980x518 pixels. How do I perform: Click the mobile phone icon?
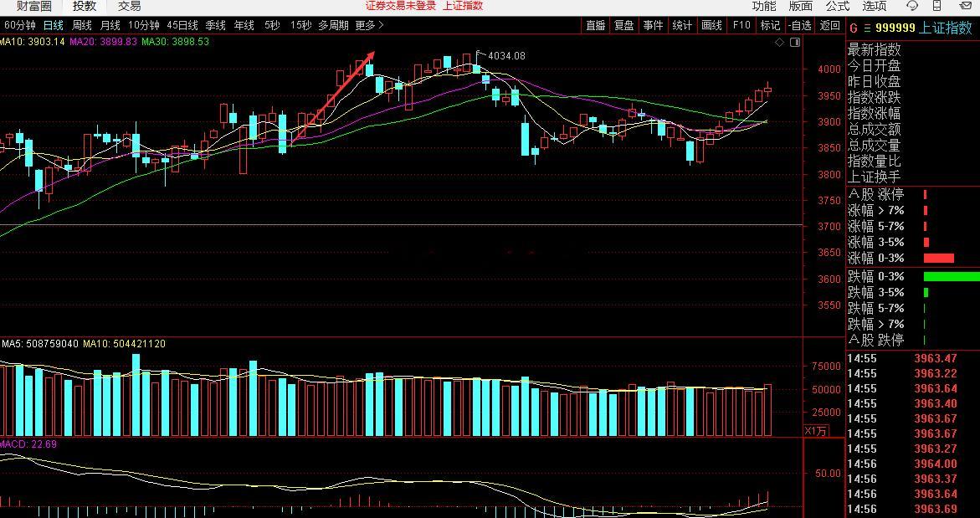936,6
